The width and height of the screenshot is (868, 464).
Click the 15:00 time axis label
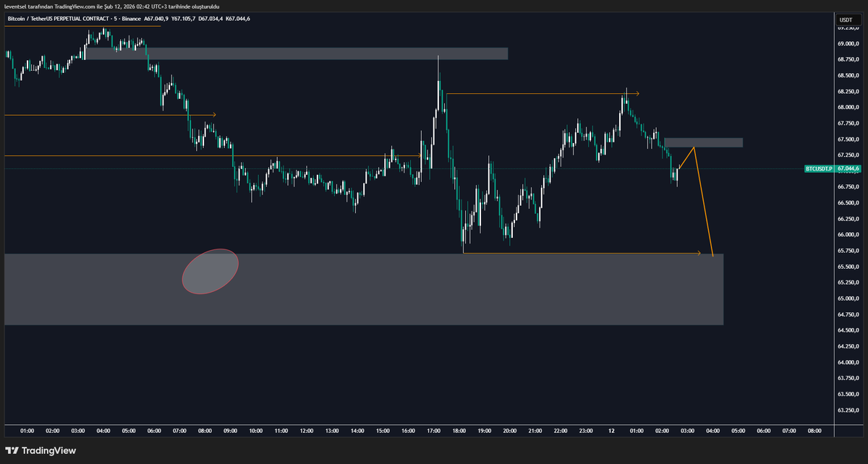383,431
